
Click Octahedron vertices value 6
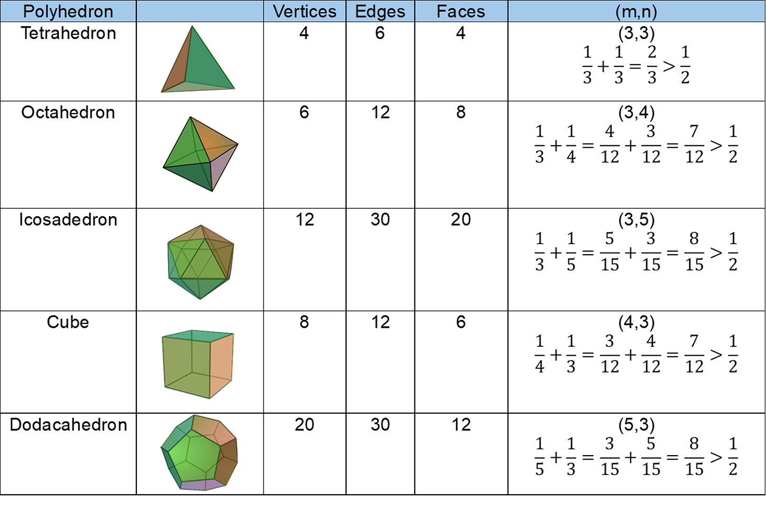coord(304,112)
